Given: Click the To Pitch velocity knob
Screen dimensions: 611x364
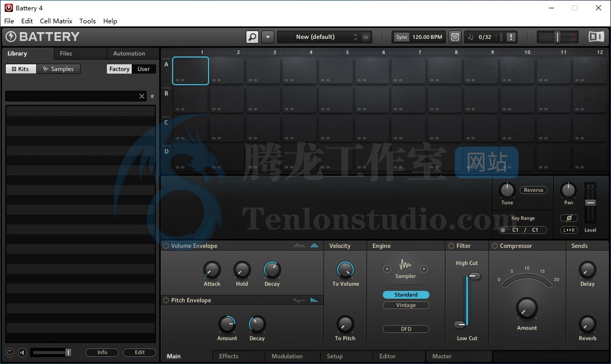Looking at the screenshot, I should (345, 324).
